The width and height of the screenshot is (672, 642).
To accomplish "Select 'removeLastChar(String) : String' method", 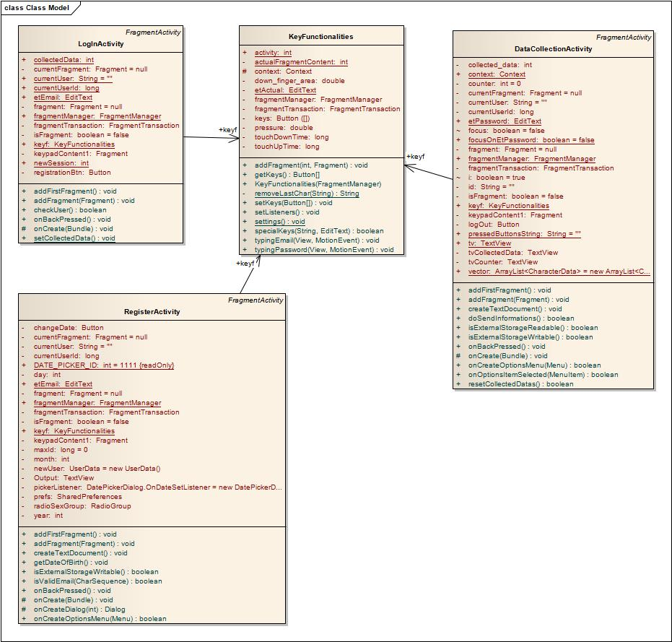I will 307,194.
